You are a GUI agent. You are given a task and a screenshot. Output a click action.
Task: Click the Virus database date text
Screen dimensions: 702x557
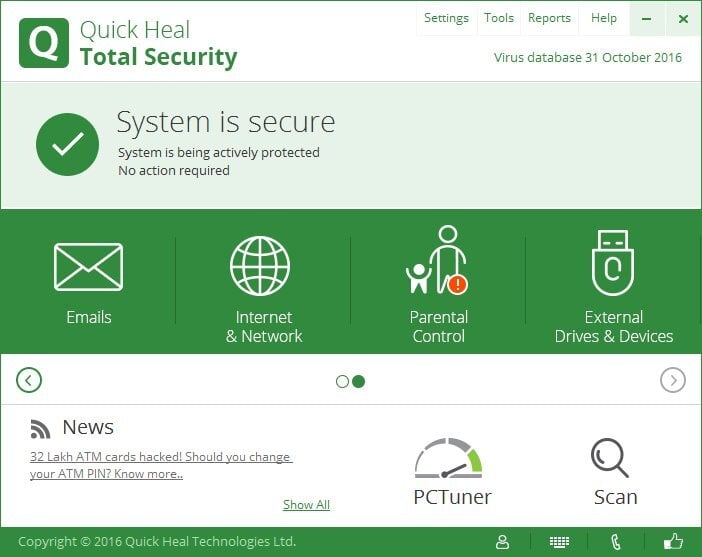tap(588, 57)
